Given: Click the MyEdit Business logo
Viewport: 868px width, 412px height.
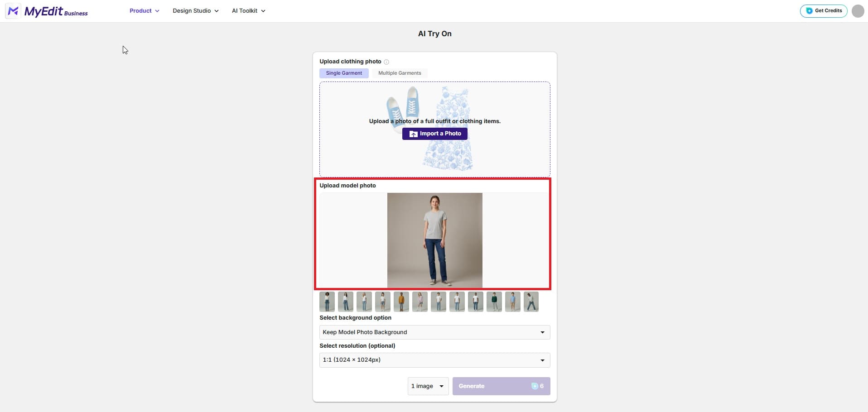Looking at the screenshot, I should point(47,11).
